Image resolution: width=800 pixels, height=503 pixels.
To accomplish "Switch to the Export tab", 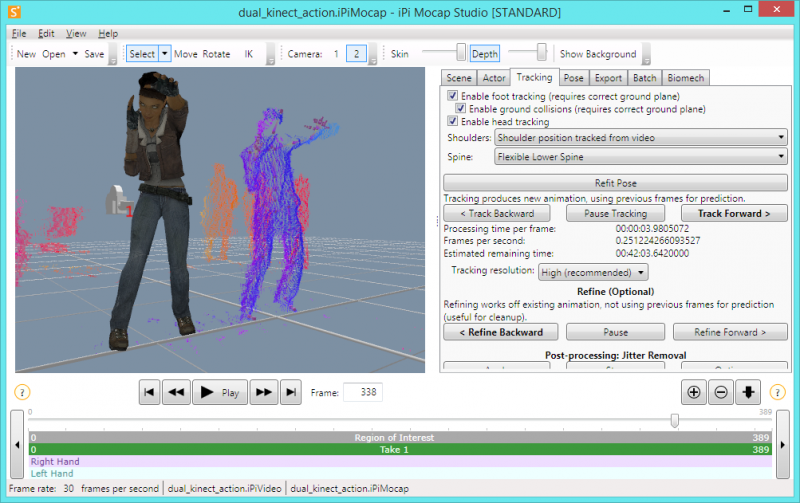I will coord(608,78).
